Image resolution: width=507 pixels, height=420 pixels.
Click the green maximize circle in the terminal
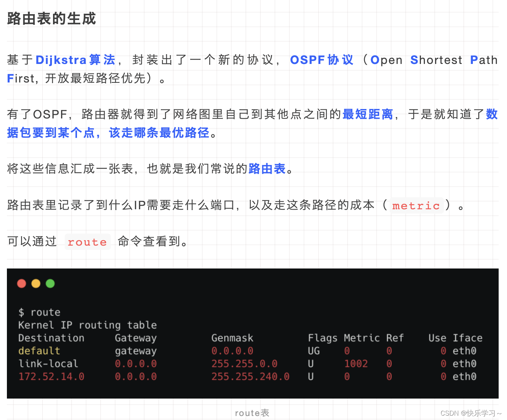(50, 283)
